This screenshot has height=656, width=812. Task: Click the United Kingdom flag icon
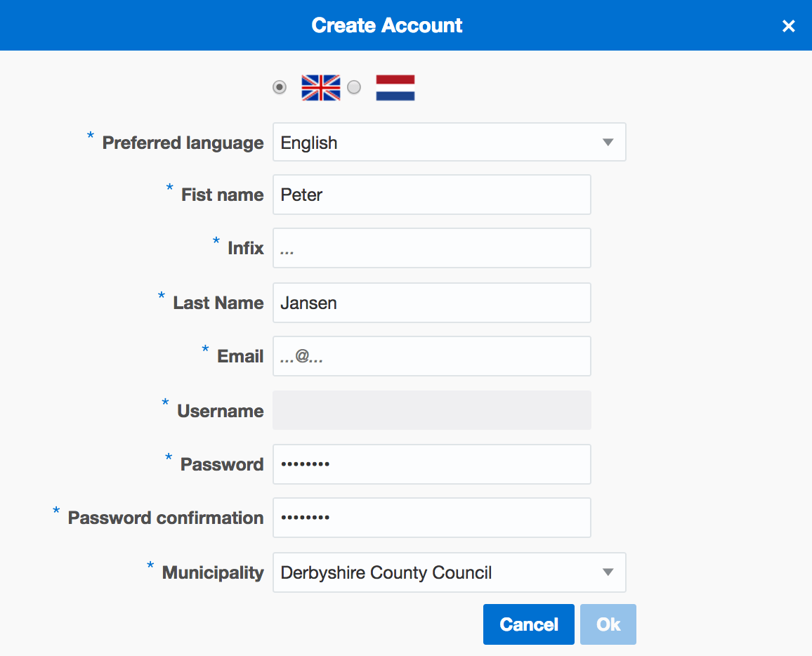pyautogui.click(x=320, y=88)
